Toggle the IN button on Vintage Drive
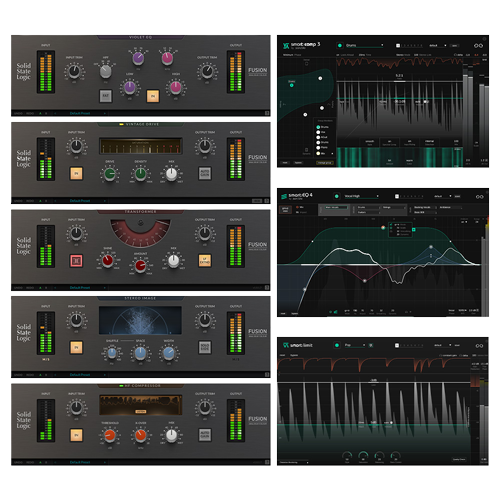This screenshot has height=500, width=500. click(x=76, y=173)
